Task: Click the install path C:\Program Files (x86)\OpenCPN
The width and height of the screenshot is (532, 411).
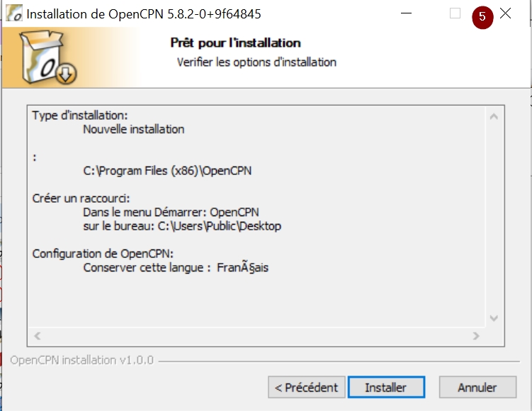Action: pos(167,171)
